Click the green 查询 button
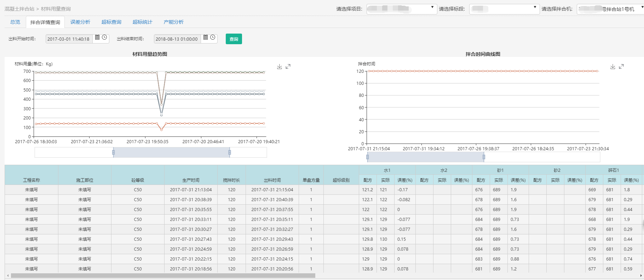 click(234, 39)
